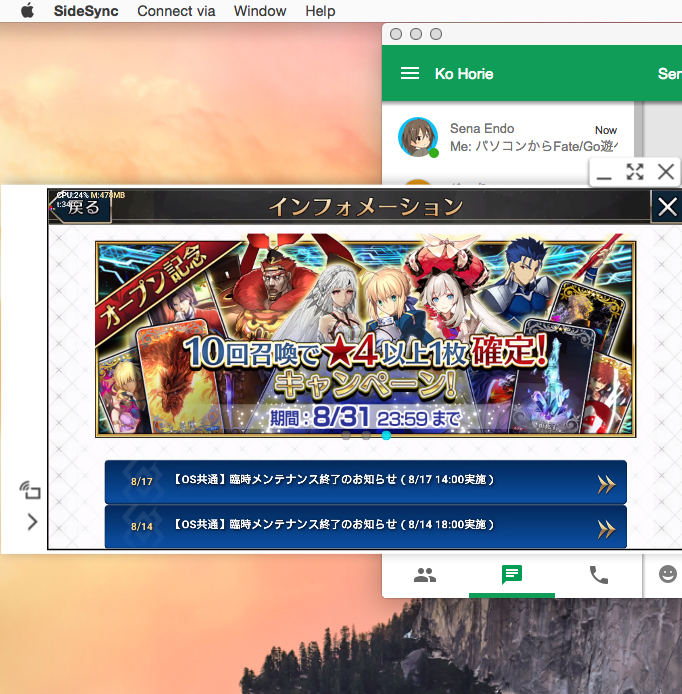682x694 pixels.
Task: Select the first banner page dot
Action: 346,436
